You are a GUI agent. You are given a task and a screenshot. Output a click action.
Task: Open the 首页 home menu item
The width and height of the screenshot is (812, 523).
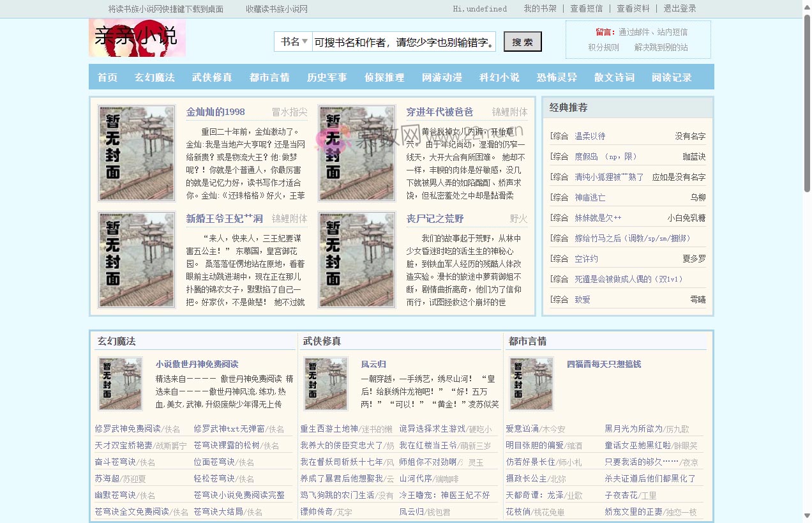click(x=107, y=77)
